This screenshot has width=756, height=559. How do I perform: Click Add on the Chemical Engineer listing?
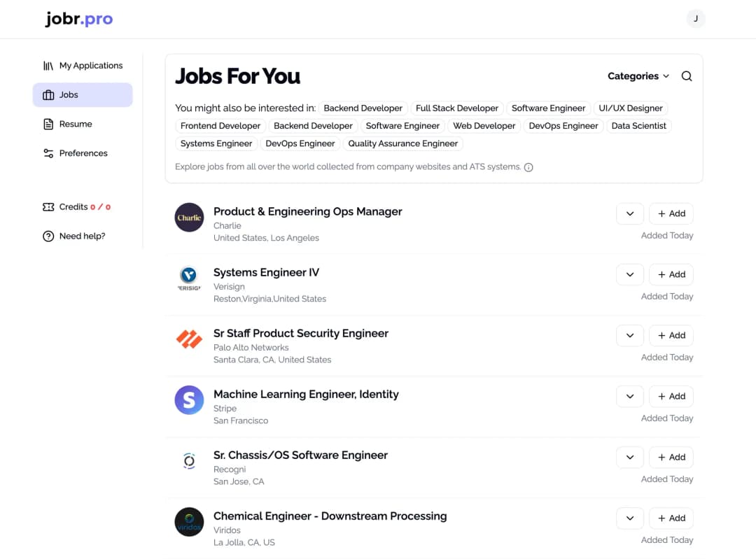pyautogui.click(x=671, y=518)
